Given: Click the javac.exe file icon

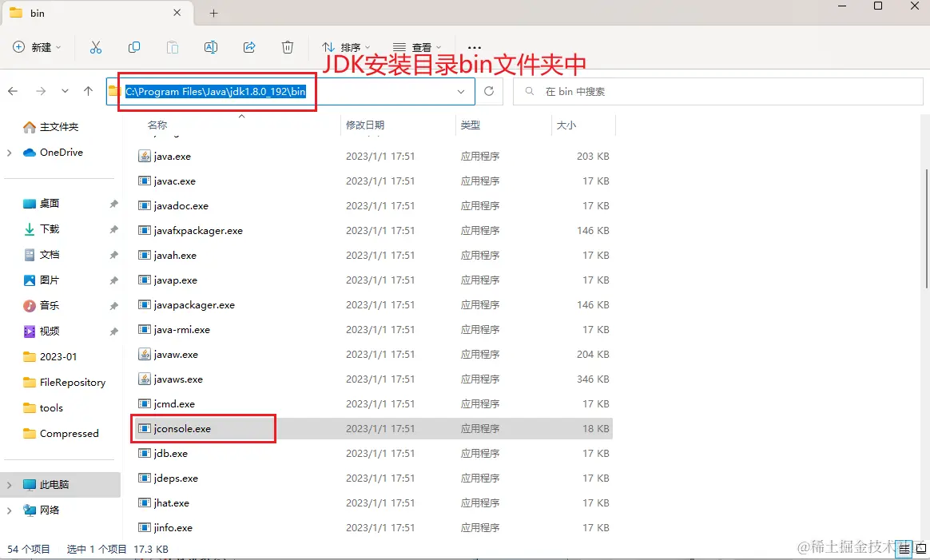Looking at the screenshot, I should [144, 181].
